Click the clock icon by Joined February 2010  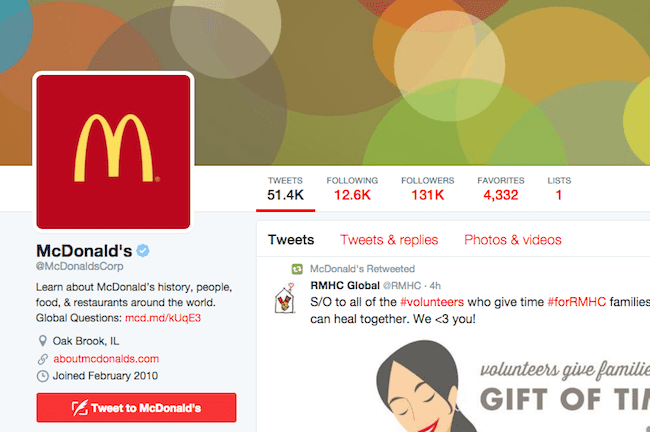click(42, 376)
